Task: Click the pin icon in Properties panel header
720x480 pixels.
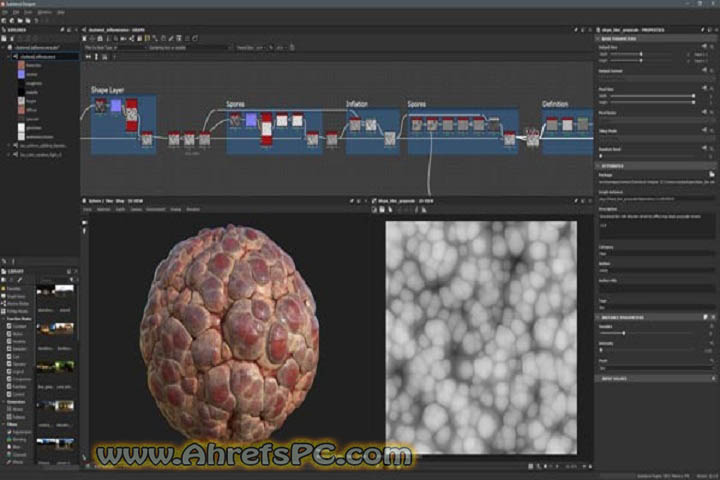Action: 703,30
